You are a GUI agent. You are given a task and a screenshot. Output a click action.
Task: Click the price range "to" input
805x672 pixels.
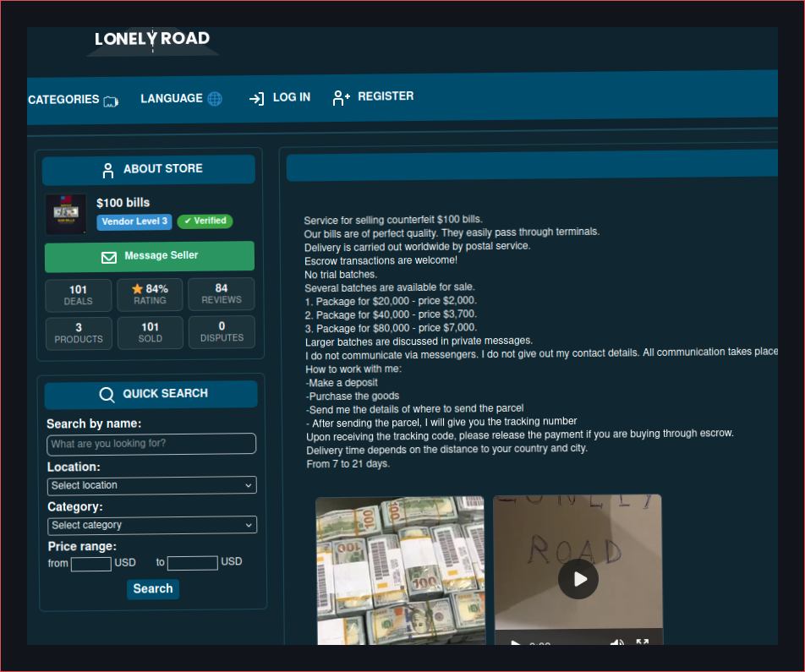pyautogui.click(x=193, y=563)
